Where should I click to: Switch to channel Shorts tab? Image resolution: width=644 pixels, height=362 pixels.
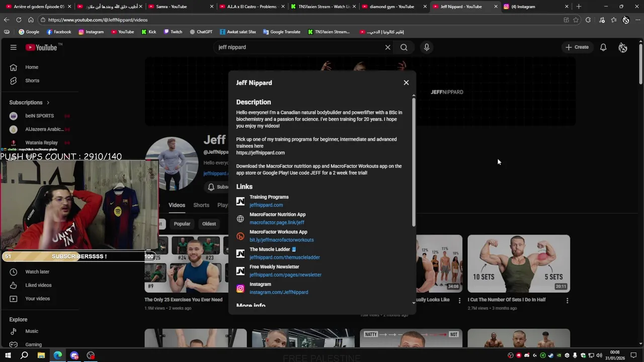click(201, 205)
